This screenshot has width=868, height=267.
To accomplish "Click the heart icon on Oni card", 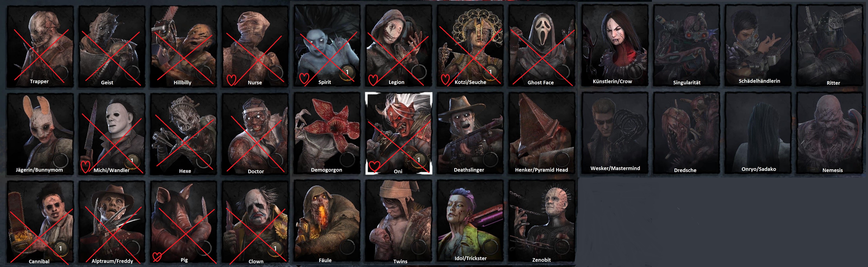I will (374, 166).
